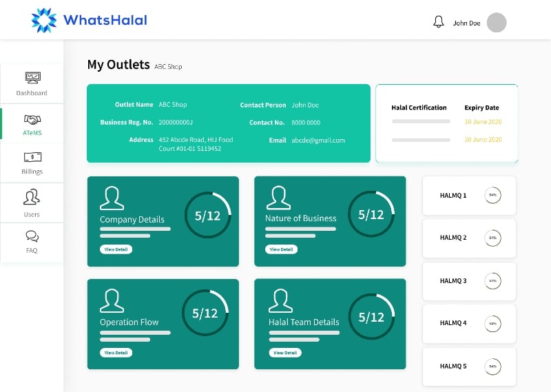Click the WhatsHalal brand name

click(105, 20)
